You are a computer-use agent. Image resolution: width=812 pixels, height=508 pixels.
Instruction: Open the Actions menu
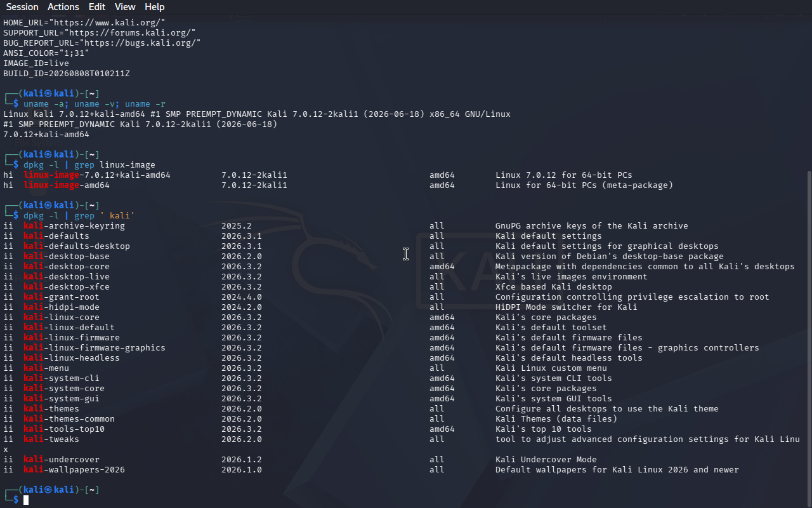[x=63, y=7]
